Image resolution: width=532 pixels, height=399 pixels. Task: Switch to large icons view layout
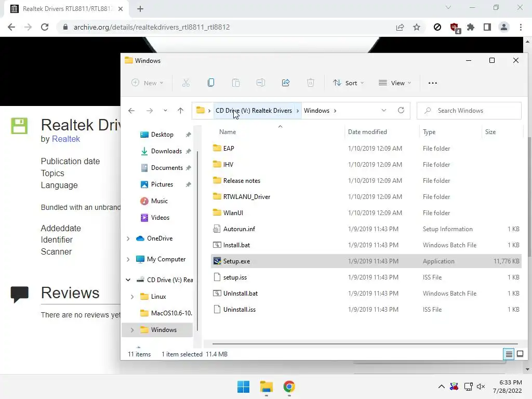pyautogui.click(x=520, y=354)
